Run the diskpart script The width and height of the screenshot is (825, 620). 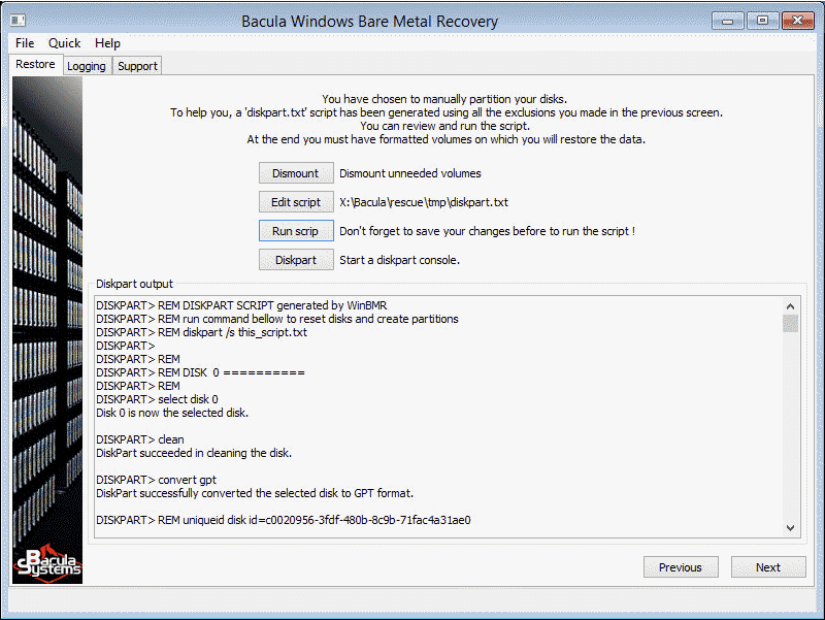pyautogui.click(x=296, y=231)
